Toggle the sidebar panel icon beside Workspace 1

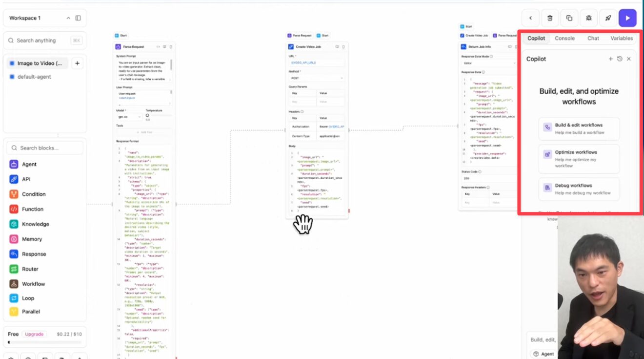pos(78,18)
